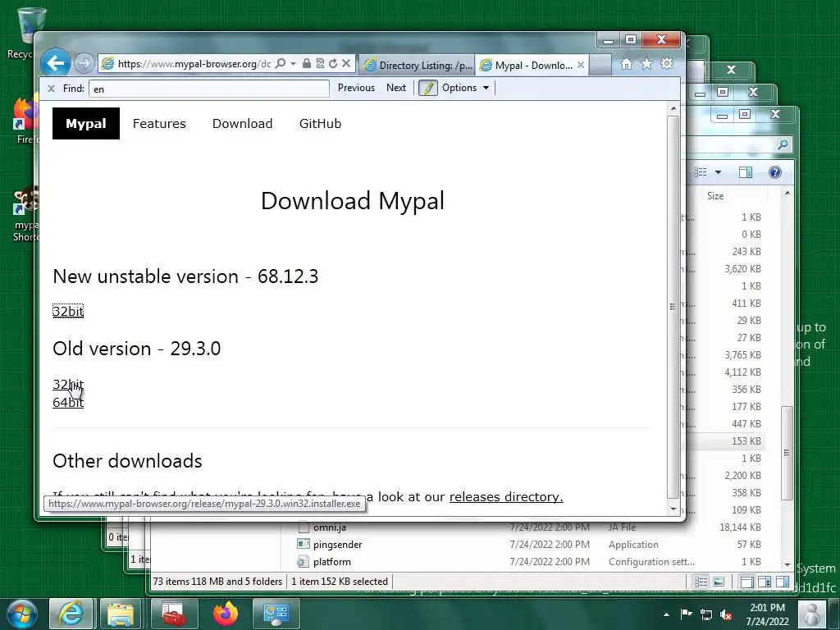
Task: Switch Explorer to details view via status bar icon
Action: (x=701, y=582)
